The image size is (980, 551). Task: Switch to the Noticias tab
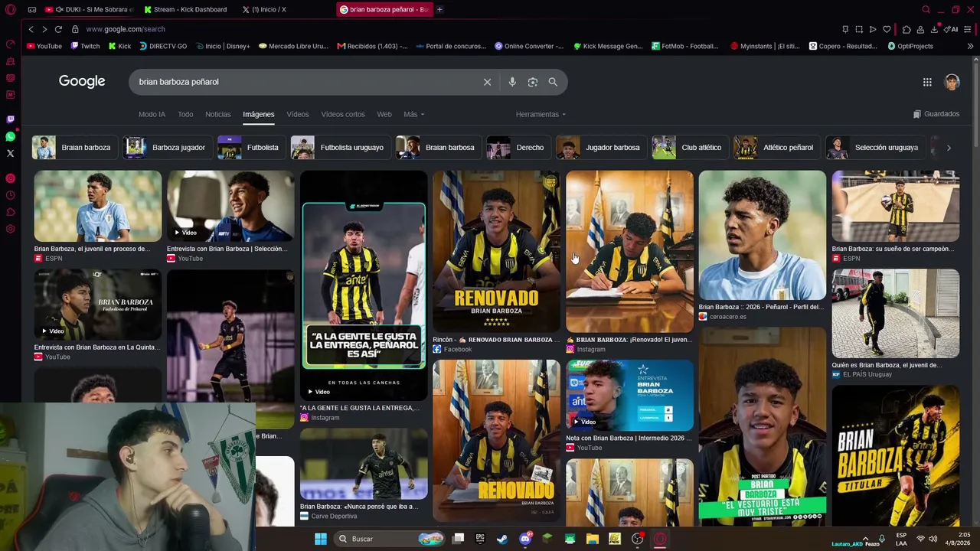[x=218, y=114]
